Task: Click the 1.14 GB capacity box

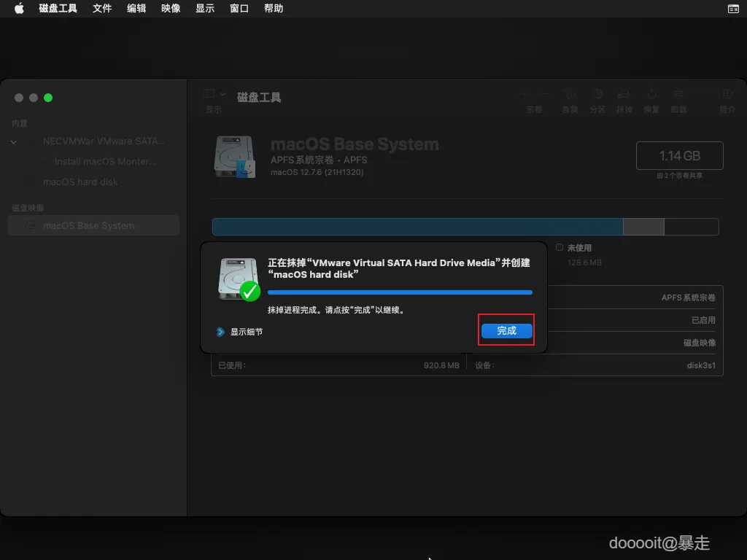Action: (679, 156)
